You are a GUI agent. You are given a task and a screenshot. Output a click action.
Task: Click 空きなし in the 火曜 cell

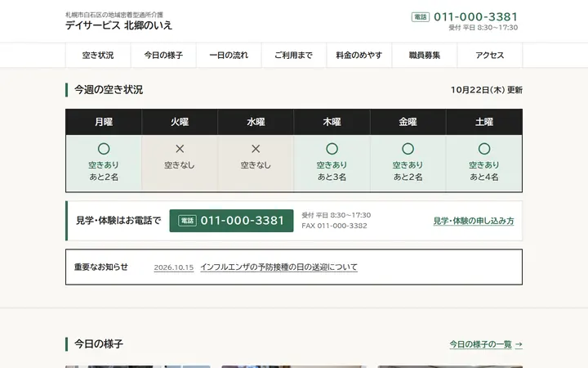tap(180, 165)
